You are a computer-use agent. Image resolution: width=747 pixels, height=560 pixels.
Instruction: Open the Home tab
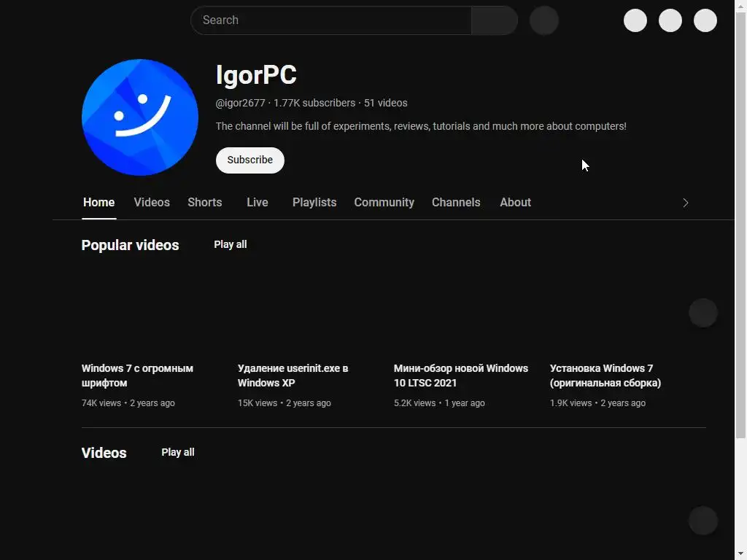click(98, 203)
